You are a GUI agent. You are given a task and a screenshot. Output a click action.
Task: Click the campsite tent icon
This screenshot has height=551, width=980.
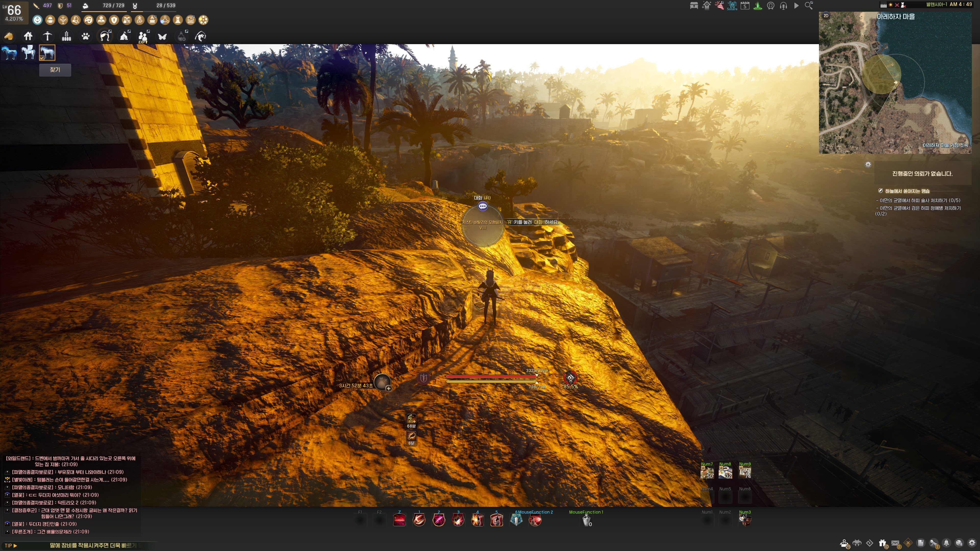(124, 36)
